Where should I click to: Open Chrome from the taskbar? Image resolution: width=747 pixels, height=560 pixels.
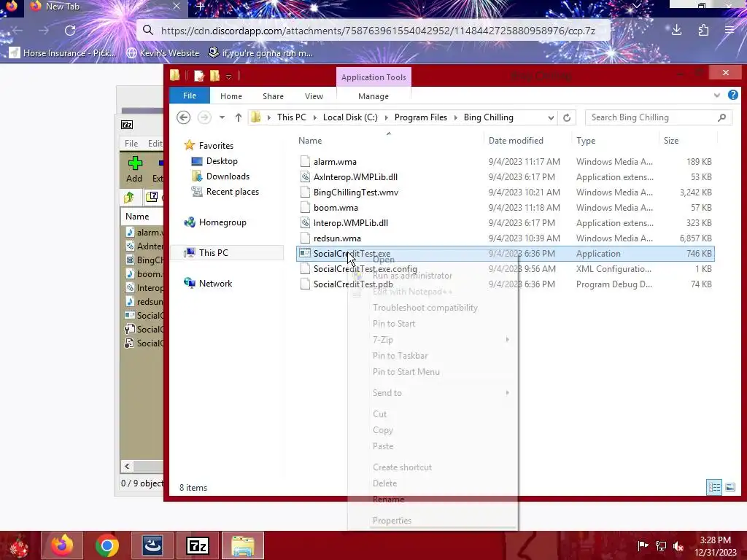point(107,545)
